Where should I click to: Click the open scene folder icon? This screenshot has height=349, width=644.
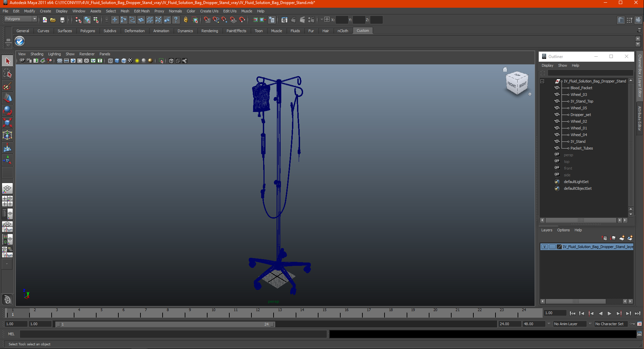click(53, 20)
